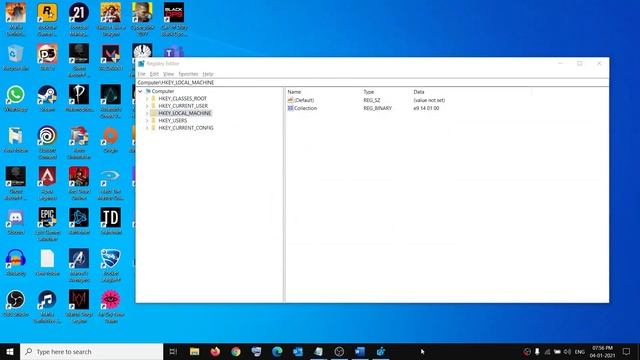640x360 pixels.
Task: Launch Cyberpunk 2077 from the desktop
Action: point(142,18)
